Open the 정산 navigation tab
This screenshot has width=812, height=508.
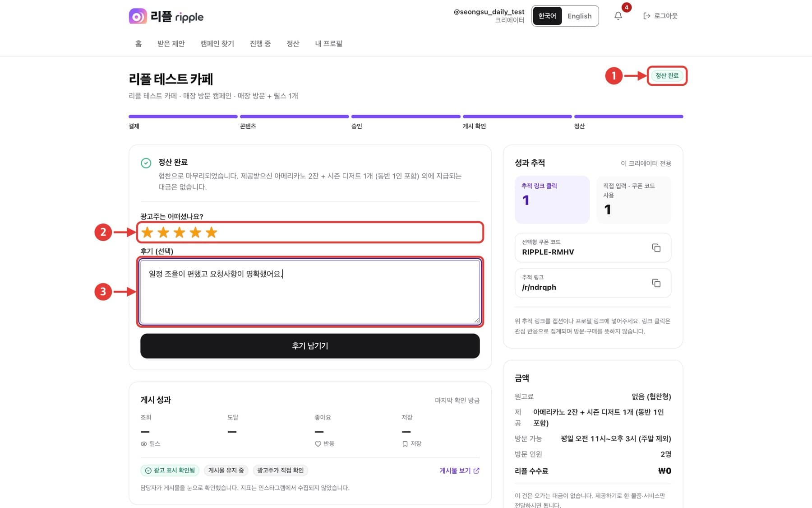pos(293,43)
